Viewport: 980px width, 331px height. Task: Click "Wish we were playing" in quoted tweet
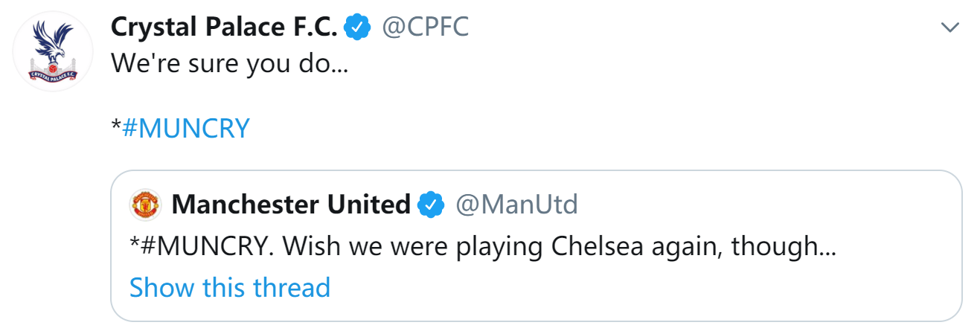pos(402,248)
